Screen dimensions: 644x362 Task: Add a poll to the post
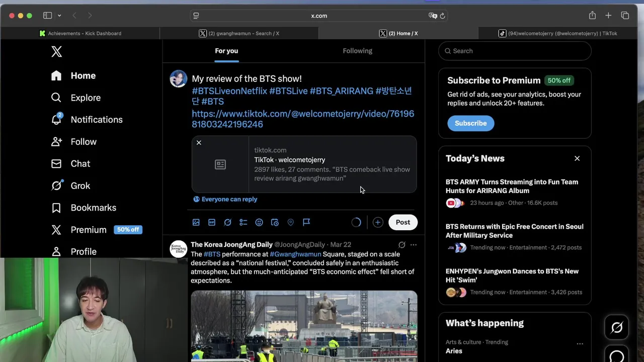[x=243, y=222]
